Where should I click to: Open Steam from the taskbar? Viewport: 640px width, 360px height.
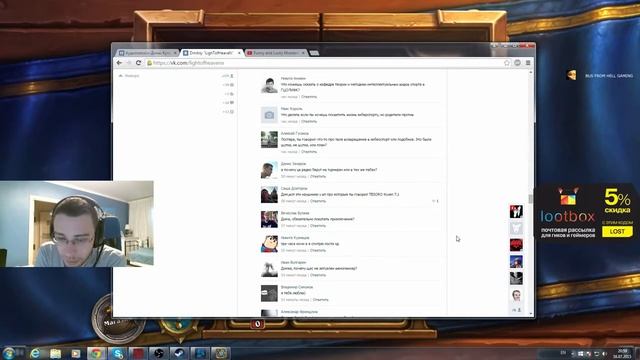pyautogui.click(x=179, y=353)
